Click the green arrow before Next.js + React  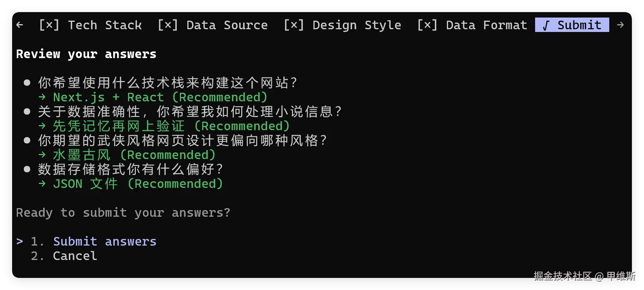[42, 97]
